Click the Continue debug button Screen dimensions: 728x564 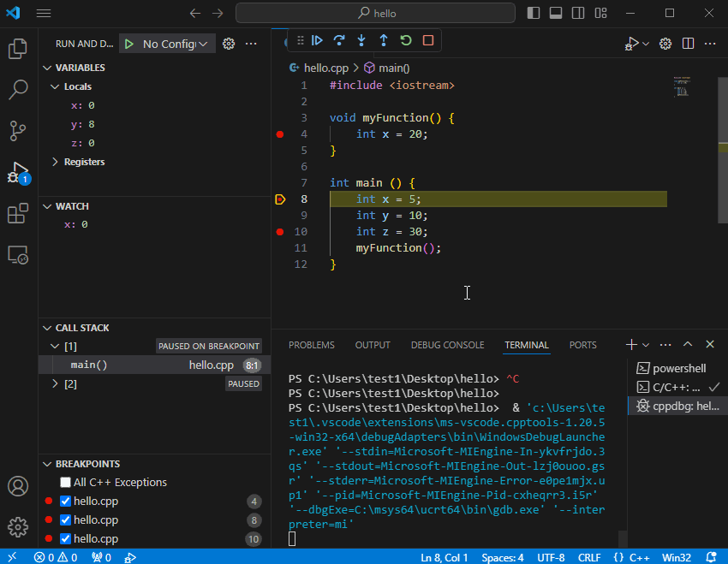point(317,40)
